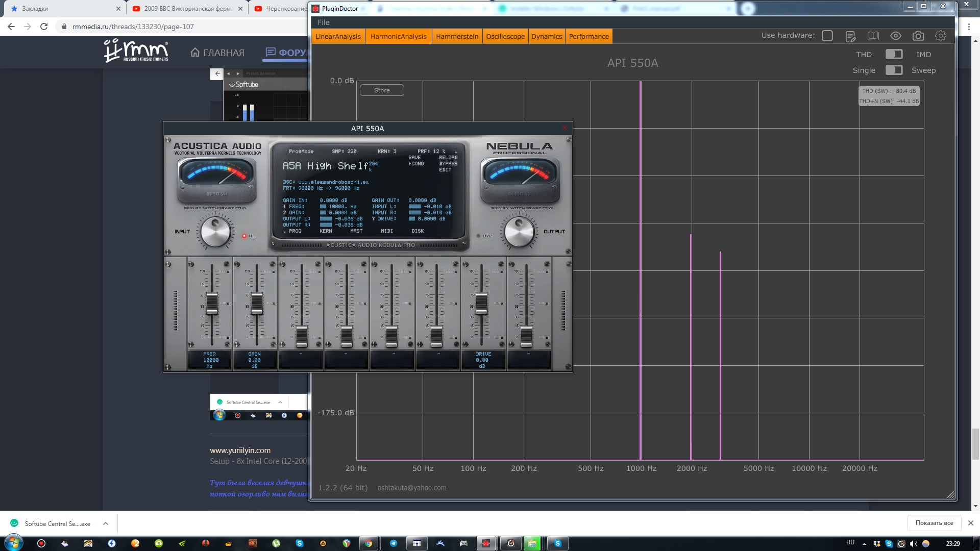Open the MIDI page on Nebula display
980x551 pixels.
(x=387, y=231)
